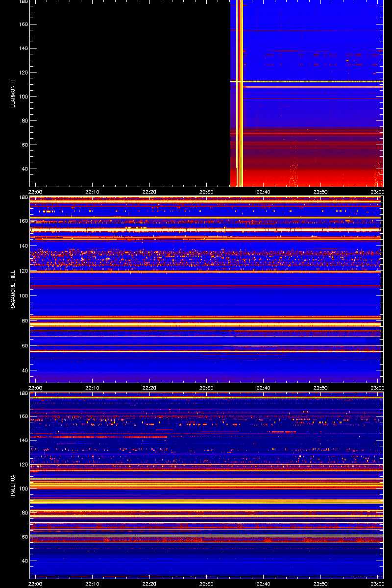Click the LEARMONTH vertical axis label
The height and width of the screenshot is (588, 392).
click(x=13, y=93)
